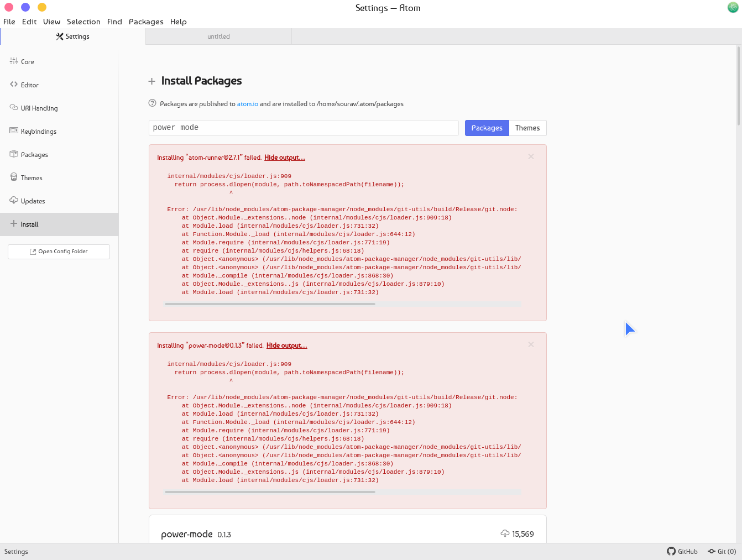Open the Help menu

tap(179, 22)
